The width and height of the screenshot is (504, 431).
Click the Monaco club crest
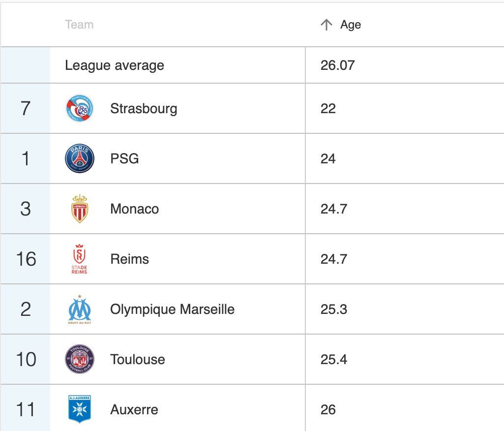click(80, 209)
